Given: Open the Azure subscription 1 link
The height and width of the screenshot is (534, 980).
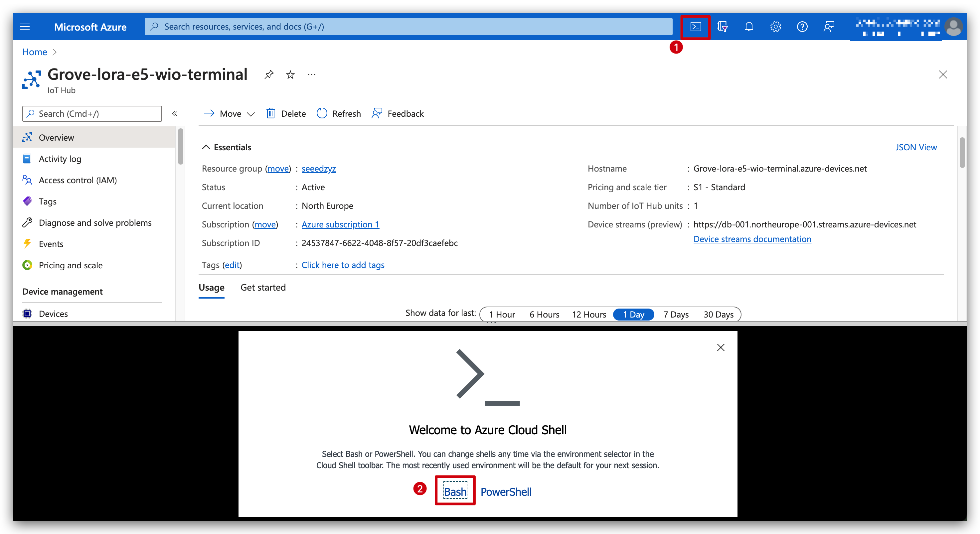Looking at the screenshot, I should pos(341,224).
